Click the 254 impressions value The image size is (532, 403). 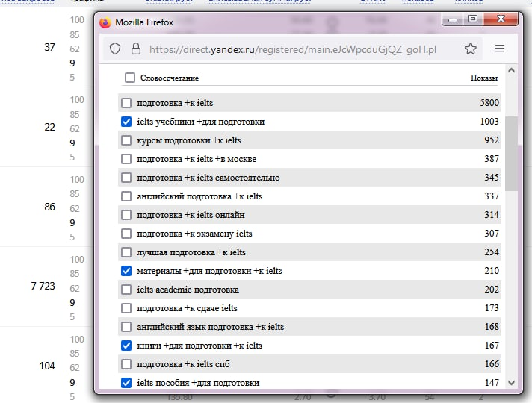click(x=492, y=252)
